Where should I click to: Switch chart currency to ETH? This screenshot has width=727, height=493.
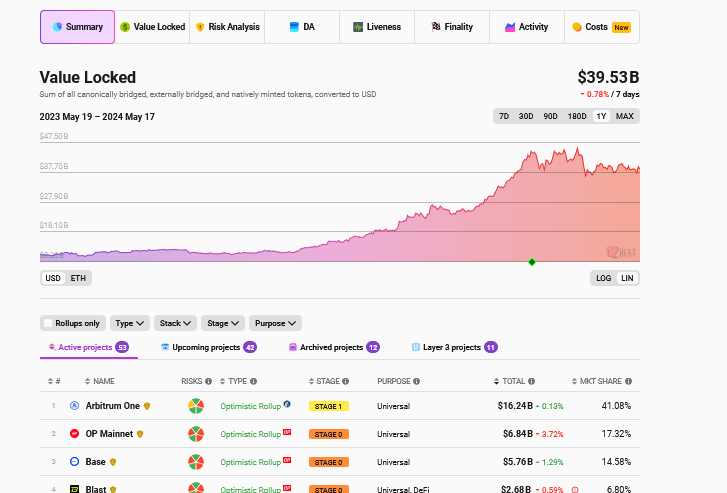(78, 278)
